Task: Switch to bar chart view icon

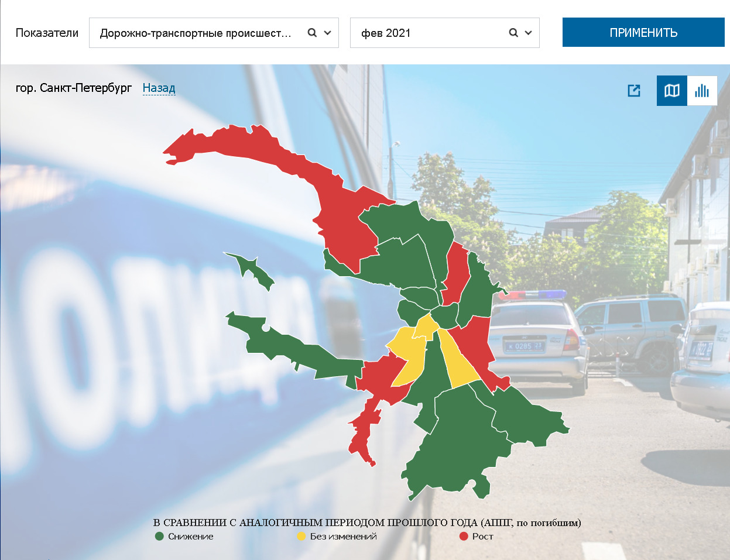Action: tap(702, 91)
